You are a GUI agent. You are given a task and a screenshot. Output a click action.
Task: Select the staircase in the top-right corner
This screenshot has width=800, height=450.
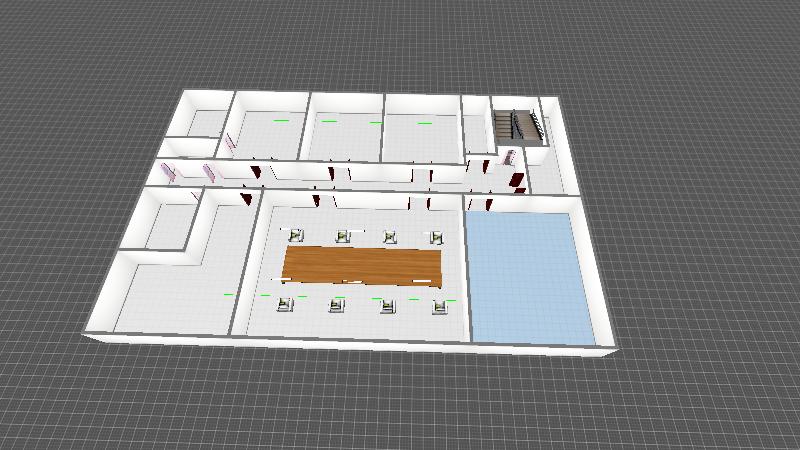coord(518,126)
